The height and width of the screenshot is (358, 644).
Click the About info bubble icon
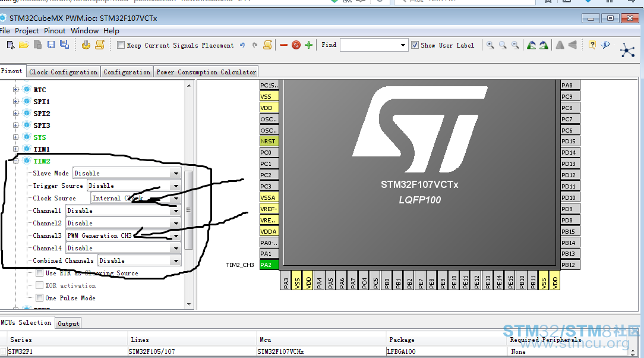(605, 45)
